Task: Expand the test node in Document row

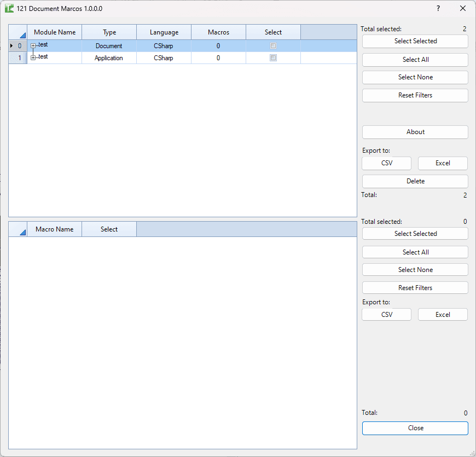Action: tap(33, 46)
